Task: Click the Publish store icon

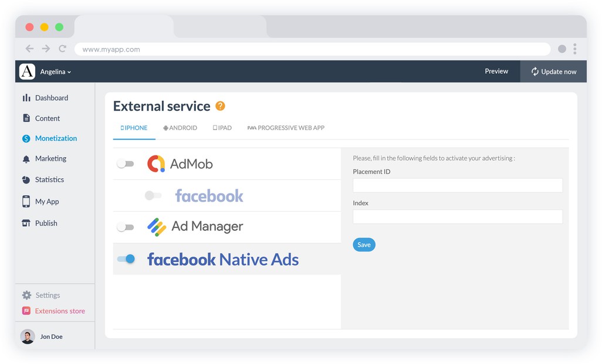Action: pyautogui.click(x=26, y=223)
